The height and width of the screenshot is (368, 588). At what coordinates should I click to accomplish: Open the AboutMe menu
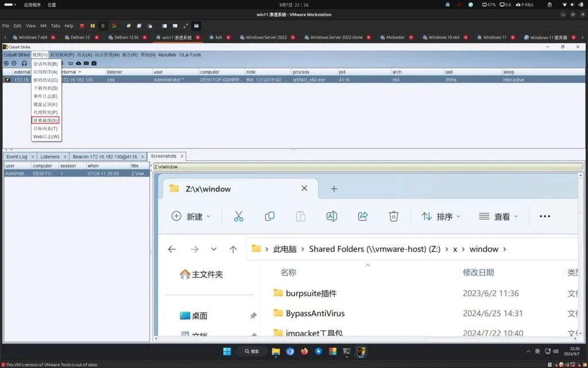coord(167,55)
